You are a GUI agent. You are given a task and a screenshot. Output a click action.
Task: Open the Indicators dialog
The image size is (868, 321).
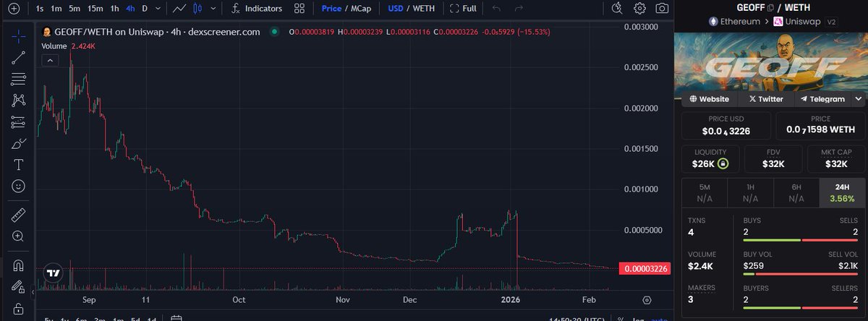tap(257, 9)
